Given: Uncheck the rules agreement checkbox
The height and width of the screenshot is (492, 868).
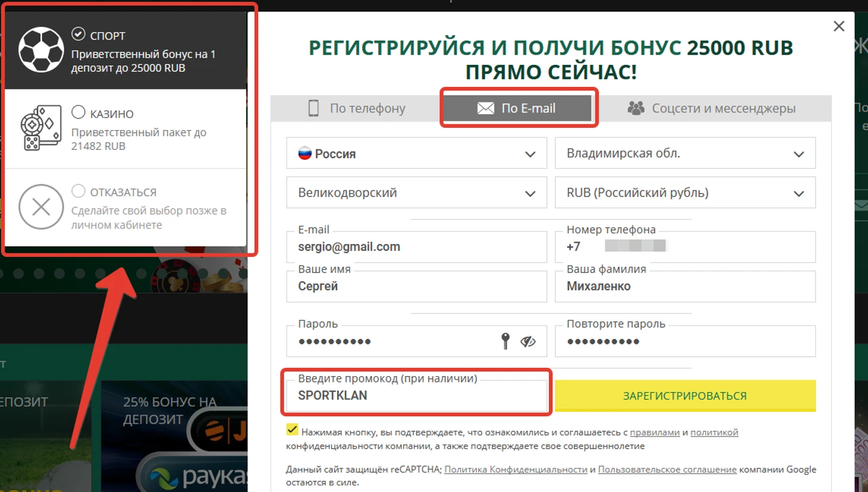Looking at the screenshot, I should click(292, 430).
